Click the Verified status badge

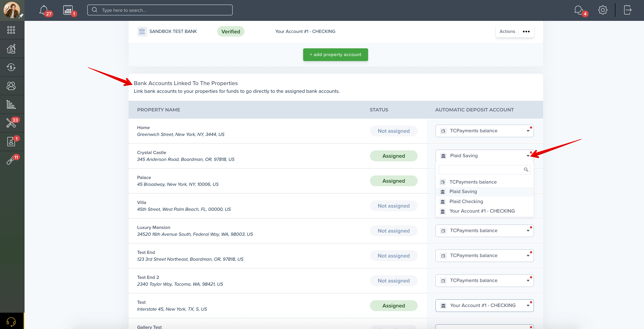[x=231, y=32]
